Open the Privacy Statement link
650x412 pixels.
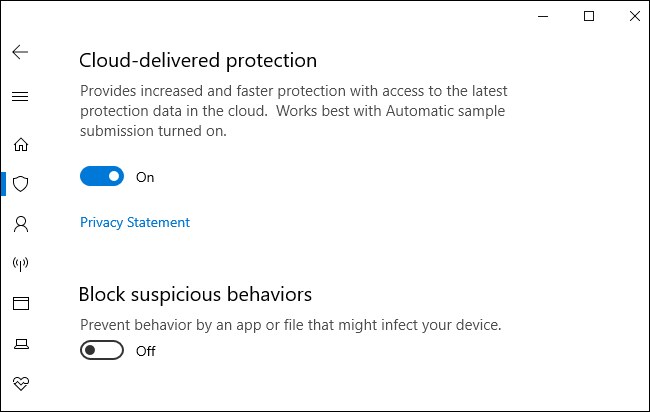pos(135,223)
